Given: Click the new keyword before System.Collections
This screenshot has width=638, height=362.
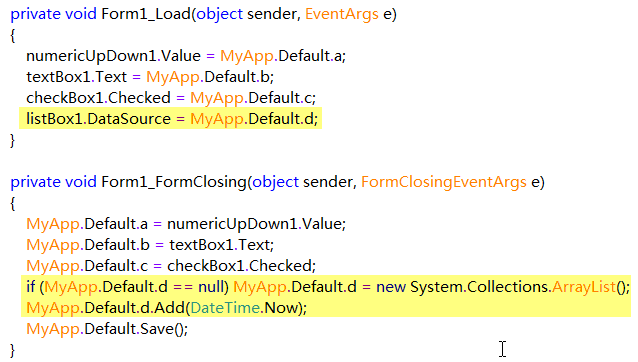Looking at the screenshot, I should pyautogui.click(x=391, y=287).
